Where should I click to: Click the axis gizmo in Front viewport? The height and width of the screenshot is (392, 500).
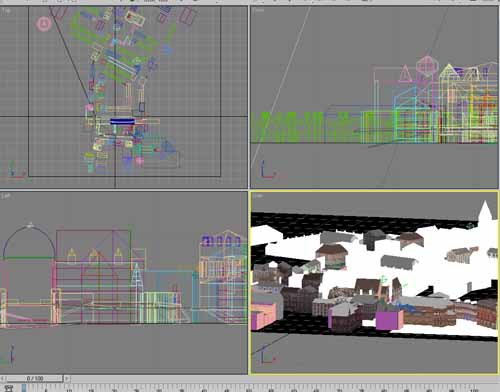point(267,170)
